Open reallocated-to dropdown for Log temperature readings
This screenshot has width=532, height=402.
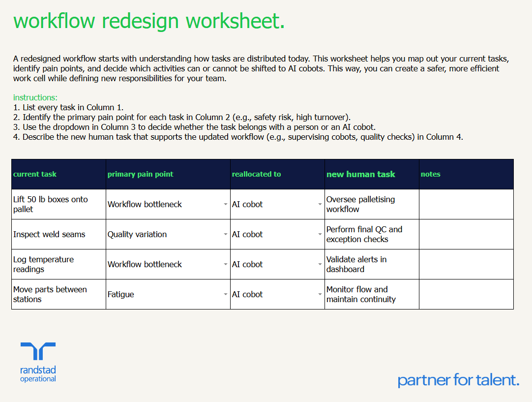click(320, 264)
